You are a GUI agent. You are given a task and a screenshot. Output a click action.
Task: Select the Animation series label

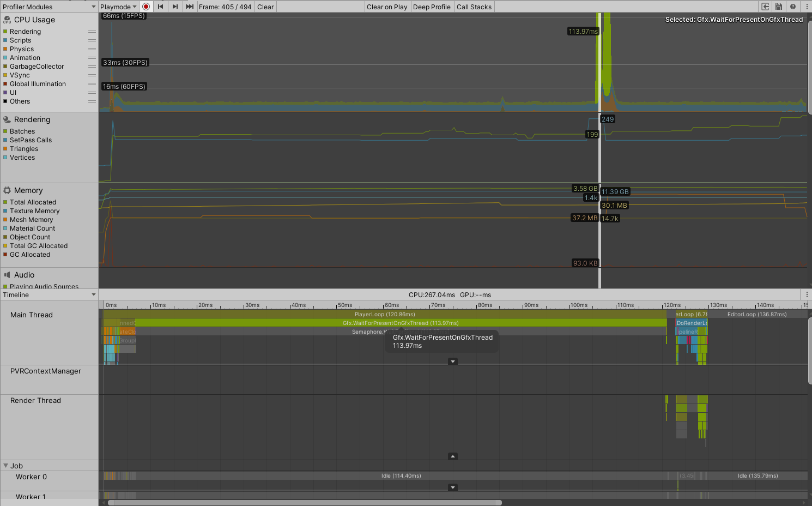(x=25, y=58)
